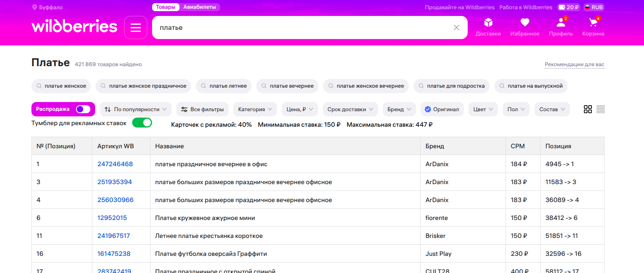Open Профиль user icon

point(561,23)
